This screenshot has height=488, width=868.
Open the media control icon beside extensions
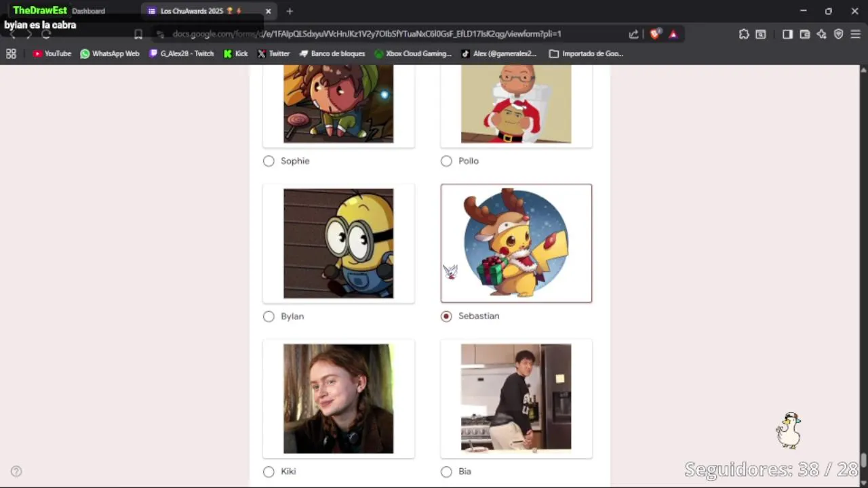[x=761, y=34]
